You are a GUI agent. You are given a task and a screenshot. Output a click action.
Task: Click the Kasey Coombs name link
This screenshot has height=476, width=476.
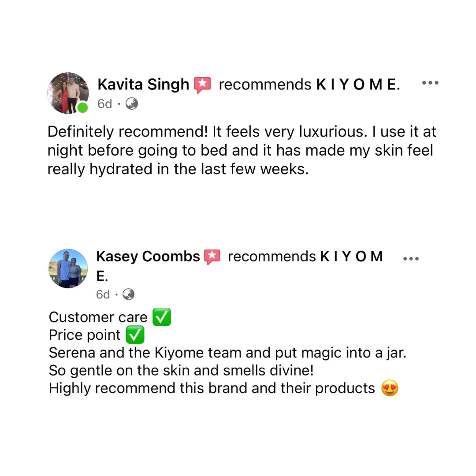[148, 257]
